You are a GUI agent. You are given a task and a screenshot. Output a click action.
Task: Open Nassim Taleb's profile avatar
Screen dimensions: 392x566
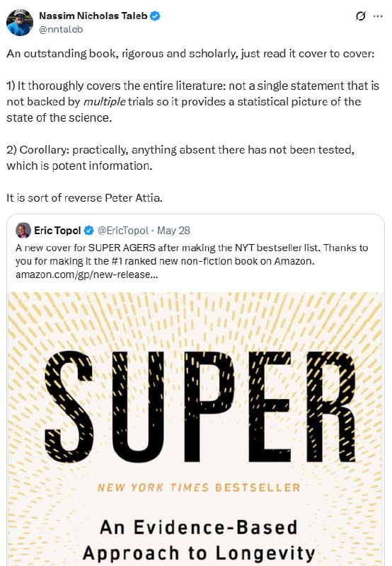pos(20,23)
